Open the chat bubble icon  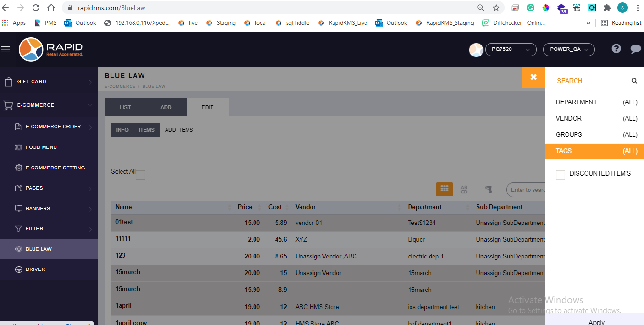pyautogui.click(x=635, y=49)
